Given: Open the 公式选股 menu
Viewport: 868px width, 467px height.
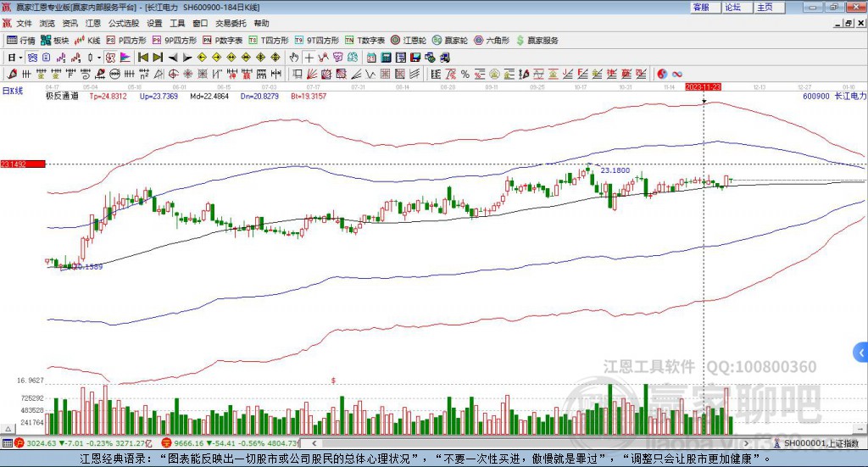Looking at the screenshot, I should 123,24.
